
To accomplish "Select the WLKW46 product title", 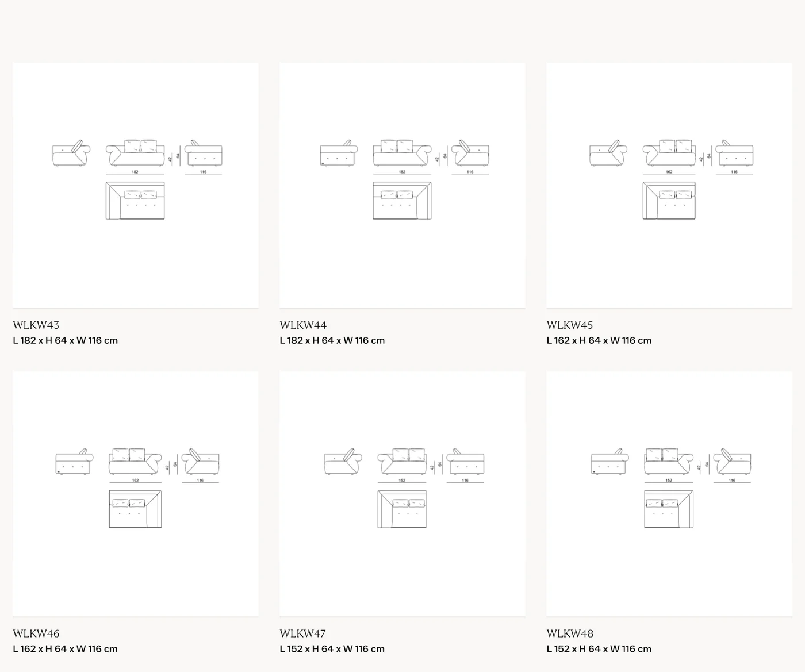I will pos(36,634).
